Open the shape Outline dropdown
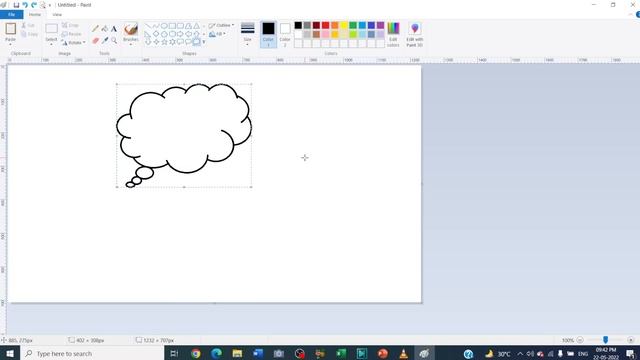The height and width of the screenshot is (360, 640). (x=222, y=25)
